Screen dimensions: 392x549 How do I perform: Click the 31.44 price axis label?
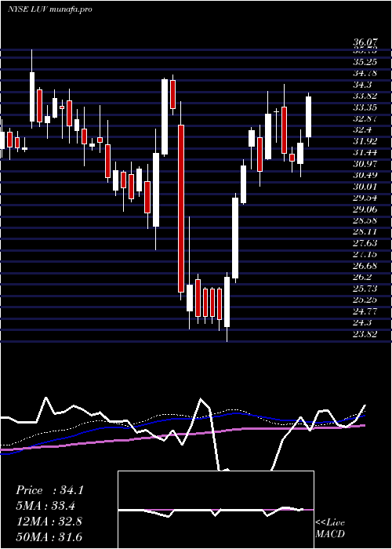[x=365, y=152]
